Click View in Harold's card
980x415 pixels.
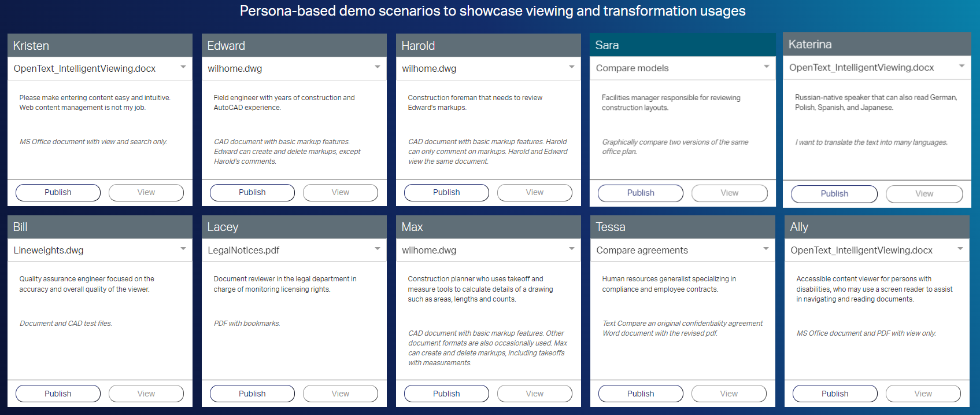click(x=534, y=193)
